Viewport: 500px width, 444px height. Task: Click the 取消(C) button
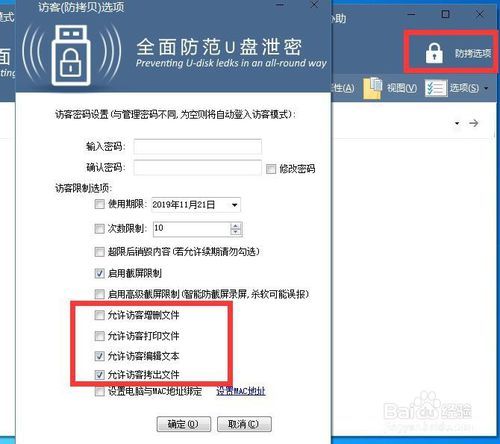tap(244, 424)
